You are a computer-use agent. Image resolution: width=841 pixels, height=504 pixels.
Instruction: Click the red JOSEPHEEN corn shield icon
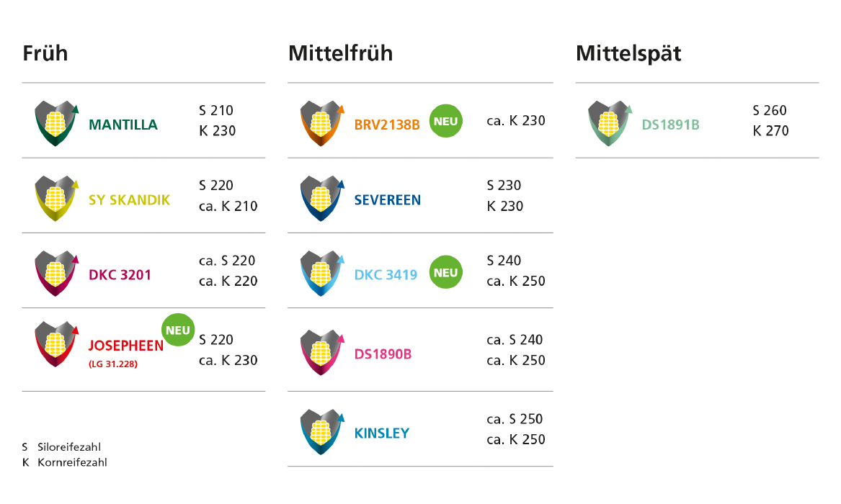pyautogui.click(x=56, y=344)
